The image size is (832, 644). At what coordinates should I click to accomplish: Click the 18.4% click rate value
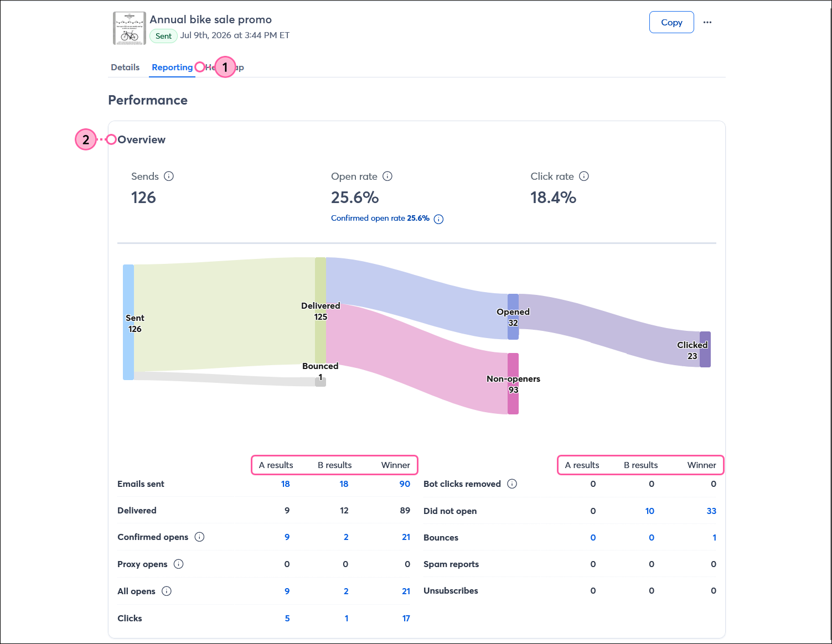point(553,198)
